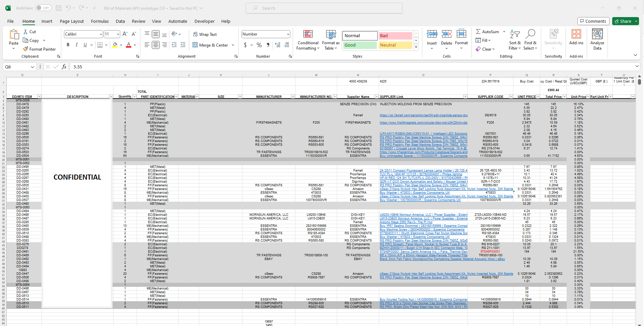644x326 pixels.
Task: Open the Data ribbon tab
Action: tap(120, 21)
